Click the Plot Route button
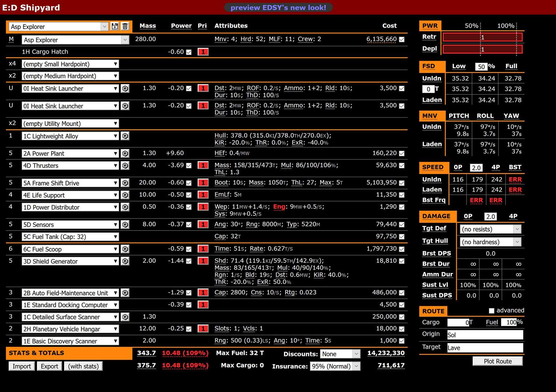 tap(498, 361)
